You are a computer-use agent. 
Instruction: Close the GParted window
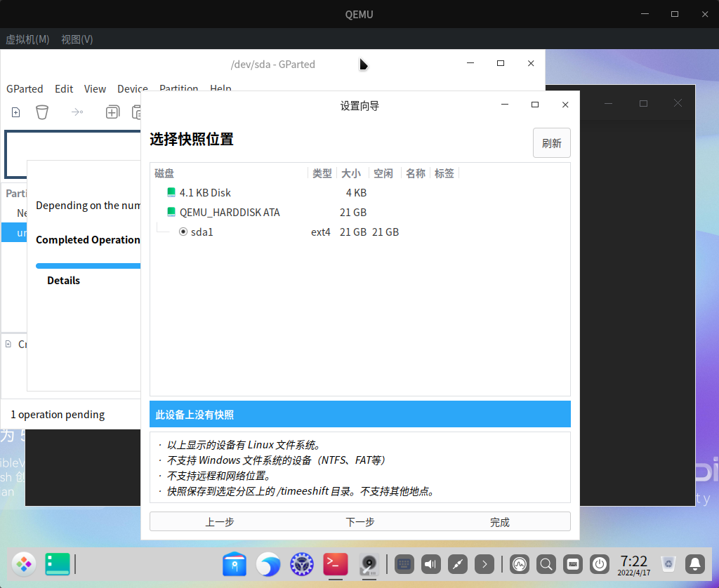coord(531,63)
